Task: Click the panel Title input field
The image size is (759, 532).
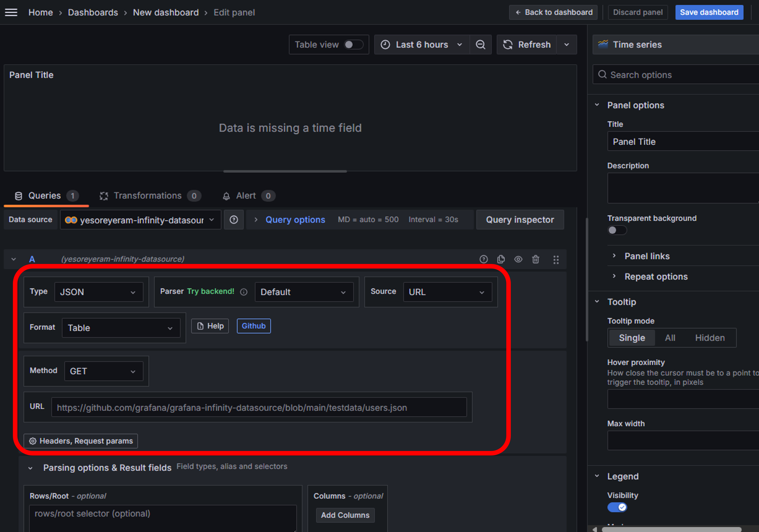Action: point(683,141)
